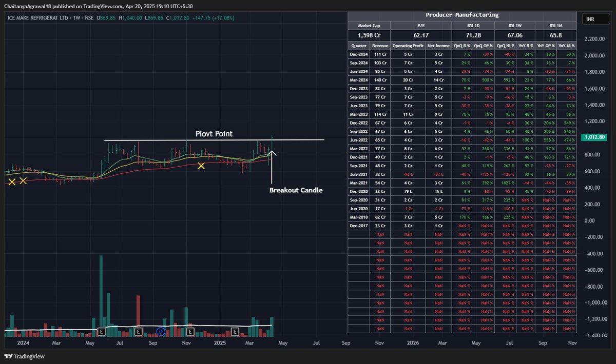
Task: Click the Mar-2018 quarter cell
Action: tap(359, 216)
